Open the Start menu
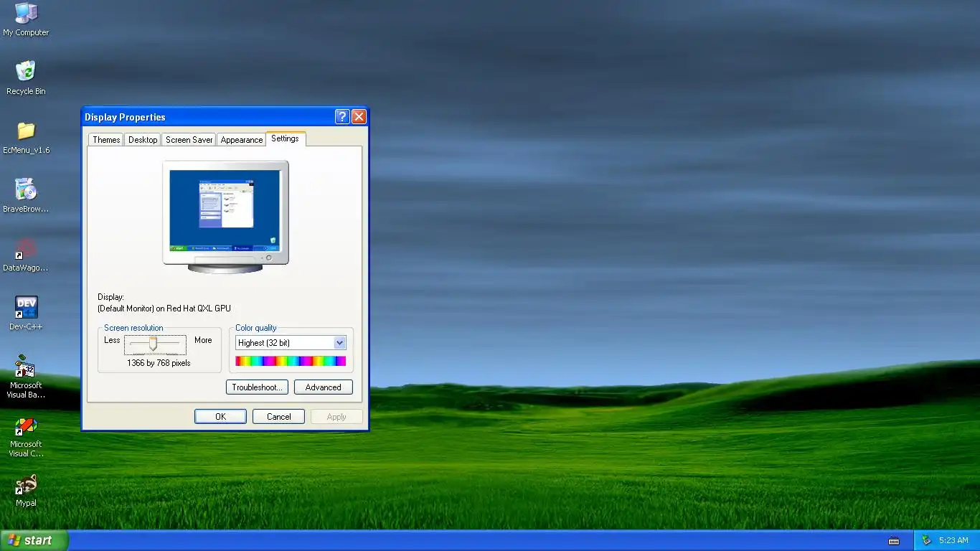The width and height of the screenshot is (980, 551). click(x=34, y=540)
